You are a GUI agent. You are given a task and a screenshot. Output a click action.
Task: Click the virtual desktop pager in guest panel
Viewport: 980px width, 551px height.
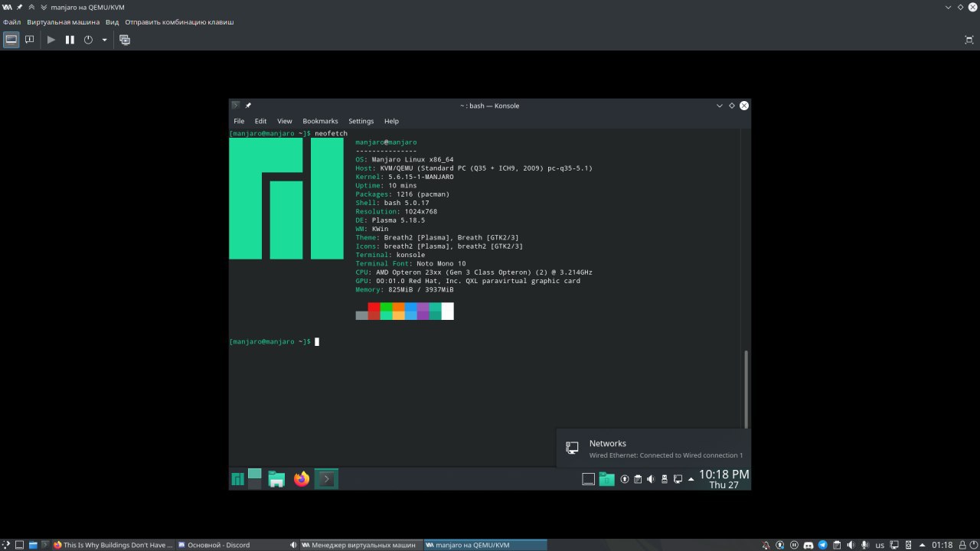click(255, 478)
